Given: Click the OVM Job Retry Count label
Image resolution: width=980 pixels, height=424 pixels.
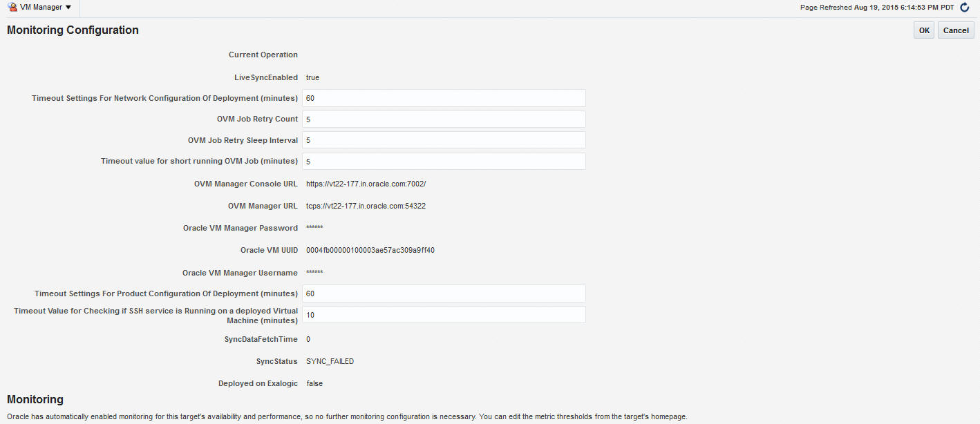Looking at the screenshot, I should (x=257, y=119).
